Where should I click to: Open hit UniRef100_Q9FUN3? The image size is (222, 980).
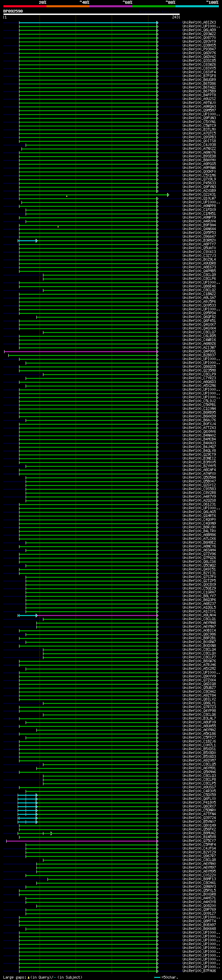(x=199, y=118)
